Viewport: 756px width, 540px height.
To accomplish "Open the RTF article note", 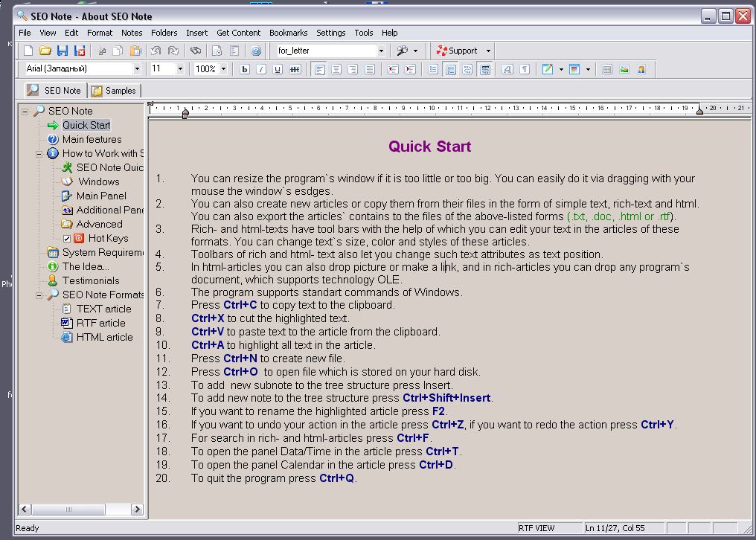I will [x=100, y=323].
